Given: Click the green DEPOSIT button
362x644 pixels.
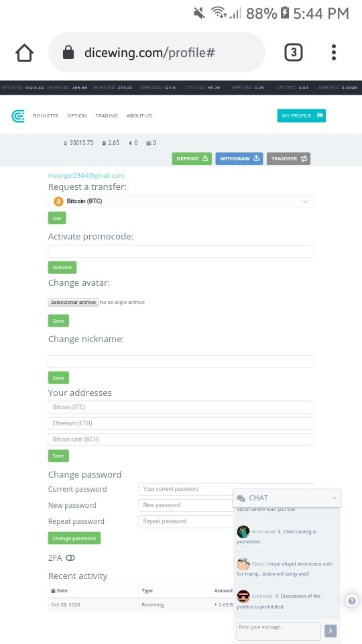Looking at the screenshot, I should [x=192, y=158].
